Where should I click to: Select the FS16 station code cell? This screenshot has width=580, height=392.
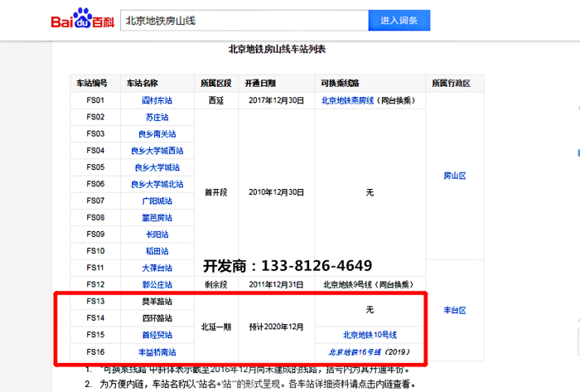coord(95,351)
